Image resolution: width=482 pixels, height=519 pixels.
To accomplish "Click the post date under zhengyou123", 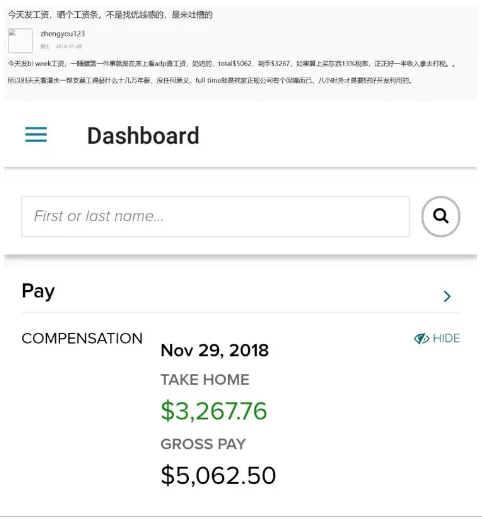I will coord(69,46).
